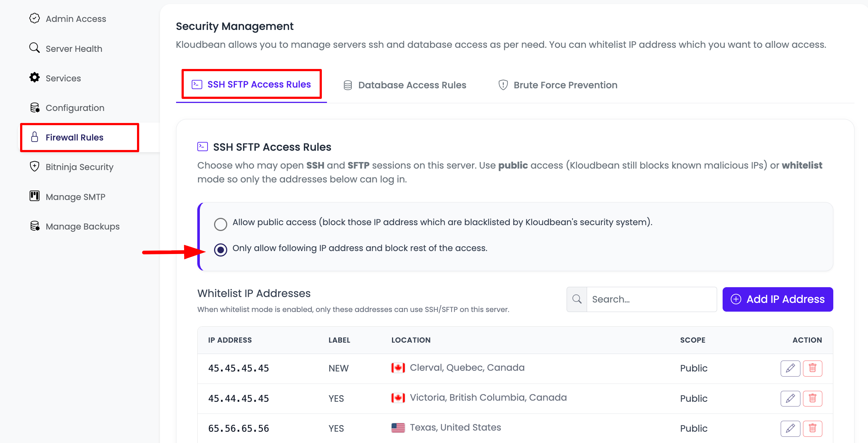Click Victoria, British Columbia, Canada location
This screenshot has width=868, height=443.
click(x=488, y=398)
